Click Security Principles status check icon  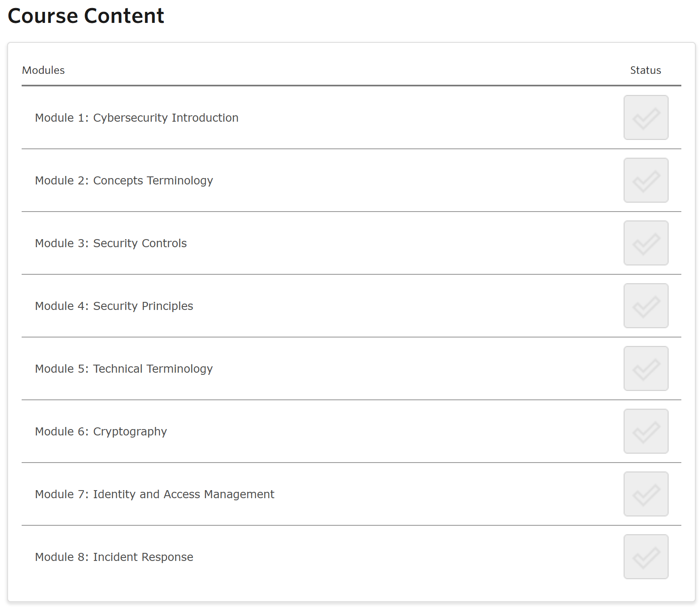[646, 306]
